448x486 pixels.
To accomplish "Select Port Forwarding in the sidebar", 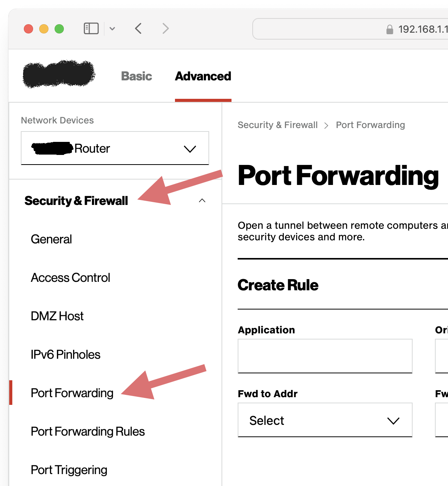I will click(72, 393).
